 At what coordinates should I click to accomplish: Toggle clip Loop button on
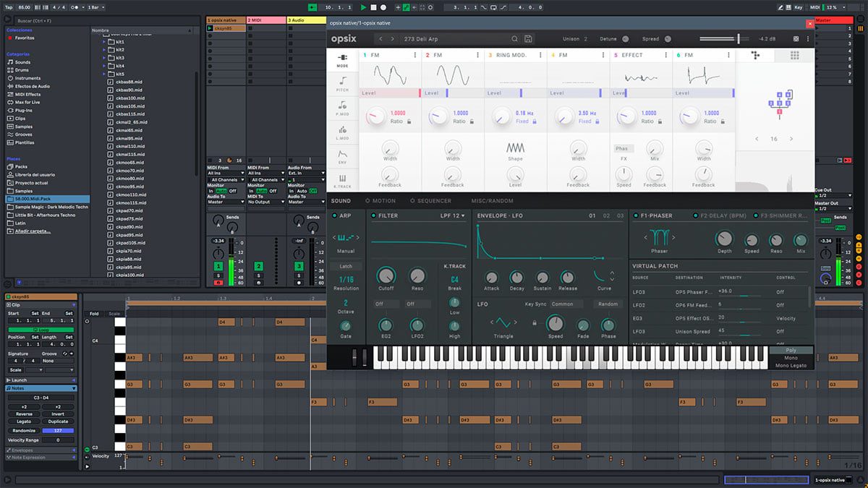point(41,329)
